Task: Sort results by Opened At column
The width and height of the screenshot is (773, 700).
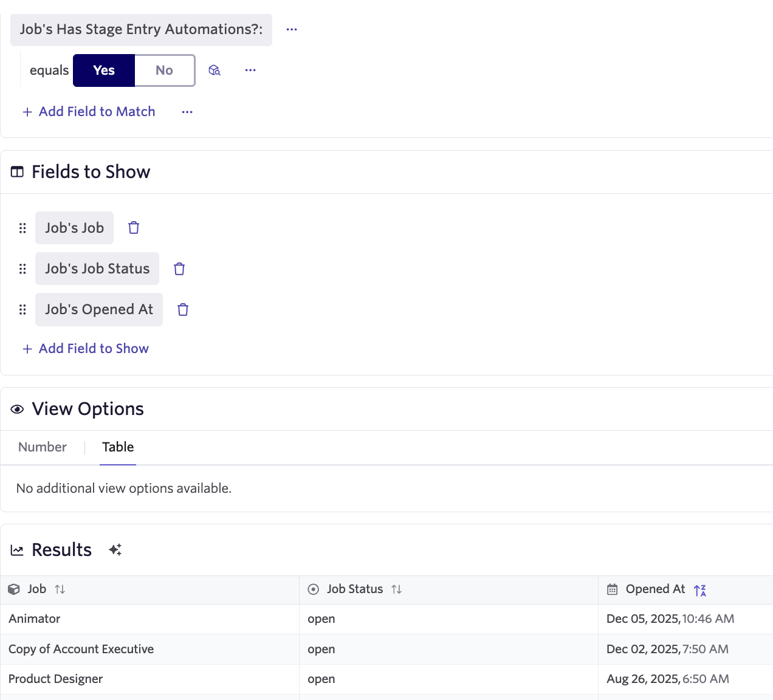Action: click(x=699, y=590)
